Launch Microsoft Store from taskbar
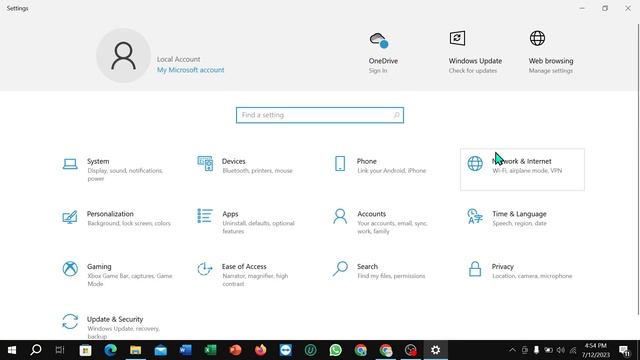Viewport: 640px width, 360px height. pos(85,350)
